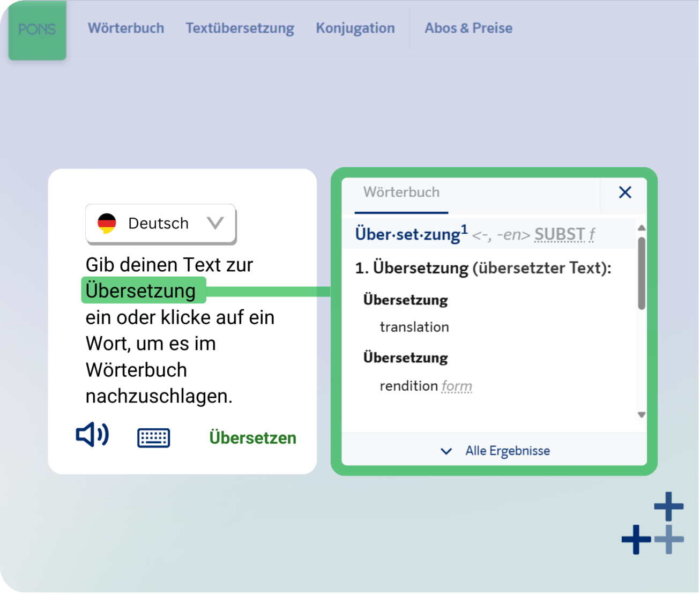Play audio with the speaker icon

point(92,435)
